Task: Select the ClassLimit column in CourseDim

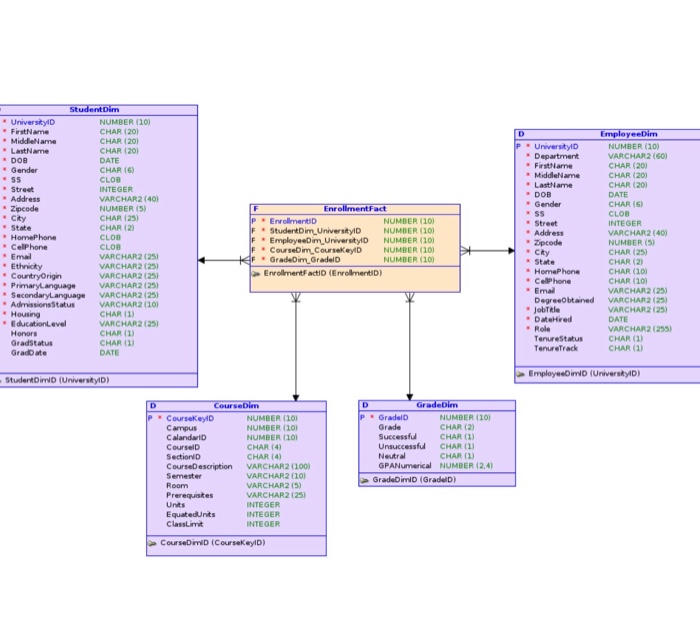Action: pyautogui.click(x=184, y=524)
